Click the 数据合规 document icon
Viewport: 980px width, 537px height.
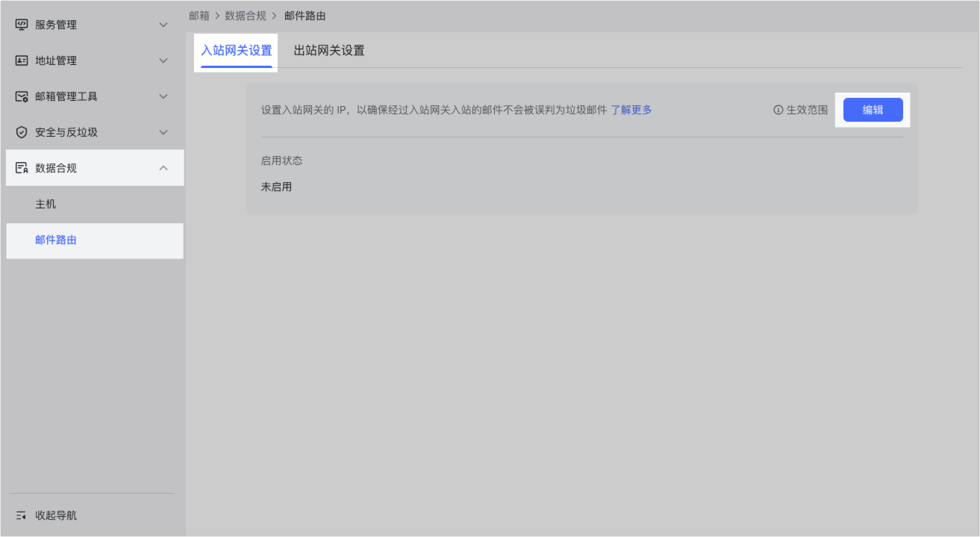tap(22, 168)
